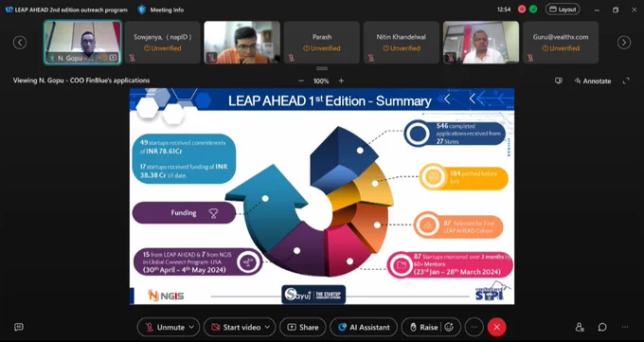Viewport: 644px width, 342px height.
Task: Click Viewing N. Gopu - COO FinBlue's applications label
Action: coord(81,81)
